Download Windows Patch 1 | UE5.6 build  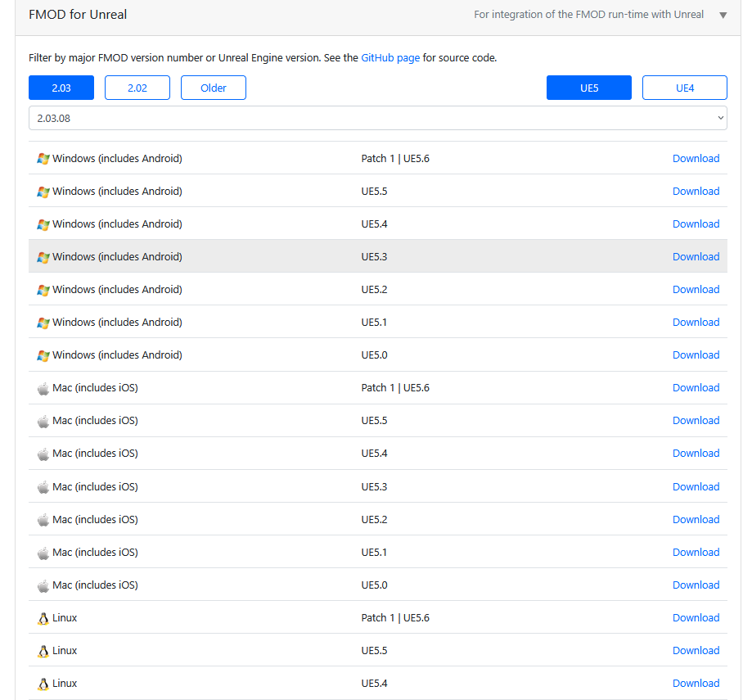click(x=696, y=158)
